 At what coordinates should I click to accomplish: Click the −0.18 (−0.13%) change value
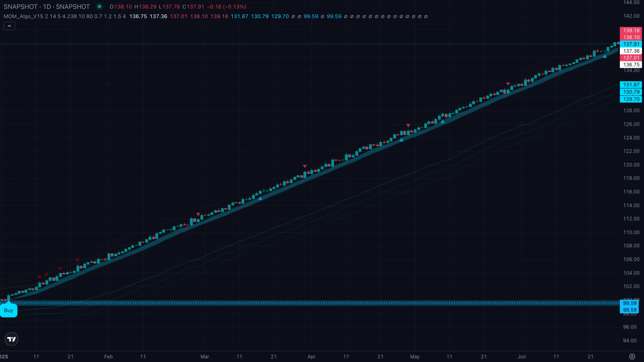pos(226,7)
